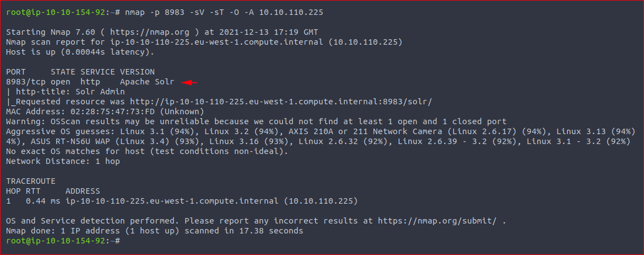Click the final empty shell prompt line

tap(63, 241)
